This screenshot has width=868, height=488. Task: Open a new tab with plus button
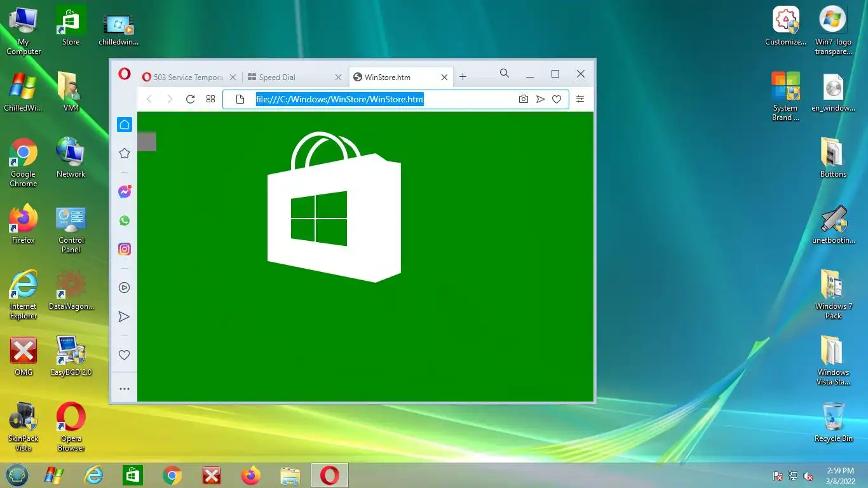point(463,77)
